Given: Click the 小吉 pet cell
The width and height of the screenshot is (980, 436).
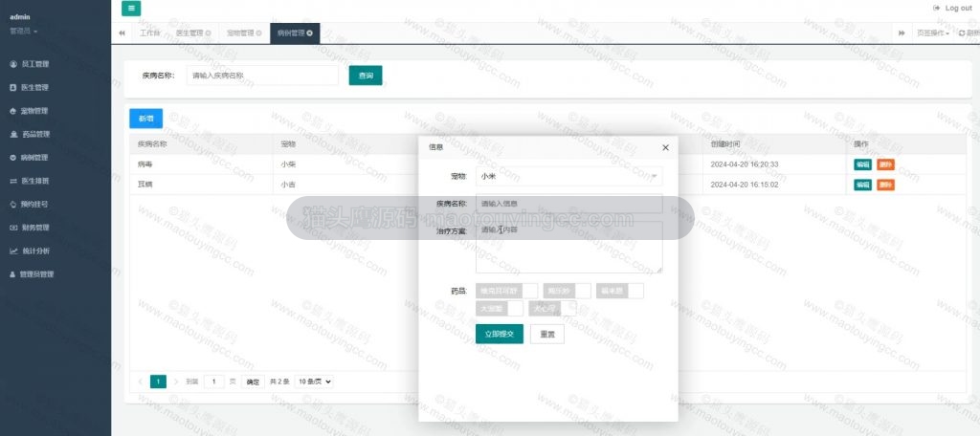Looking at the screenshot, I should (x=287, y=185).
